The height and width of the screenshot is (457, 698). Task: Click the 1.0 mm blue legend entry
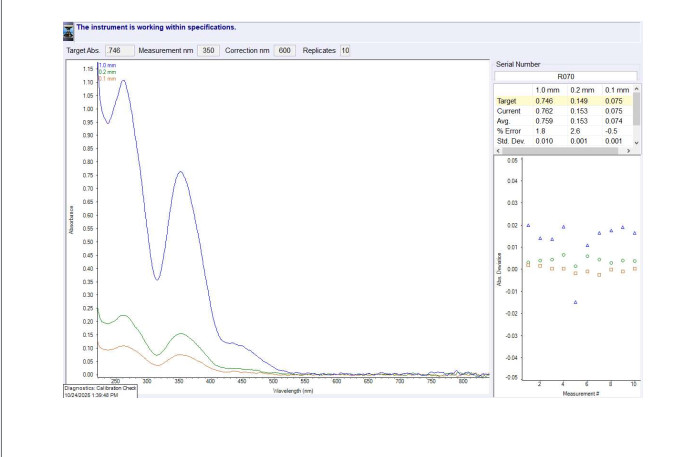point(107,67)
